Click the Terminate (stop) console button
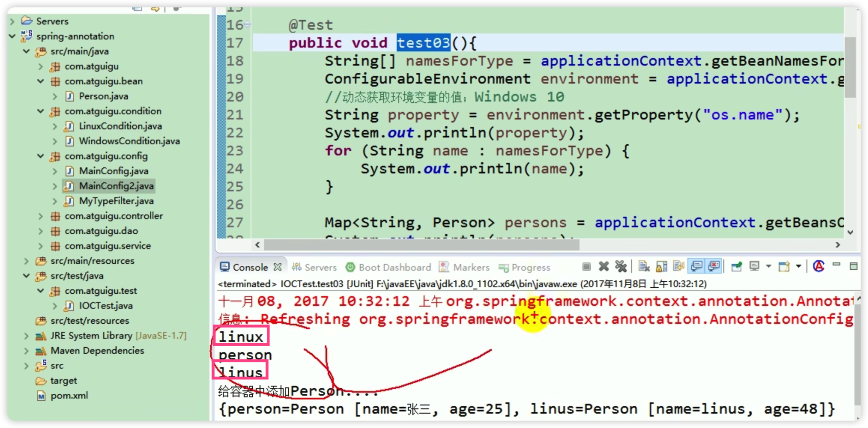This screenshot has height=428, width=868. (x=586, y=267)
